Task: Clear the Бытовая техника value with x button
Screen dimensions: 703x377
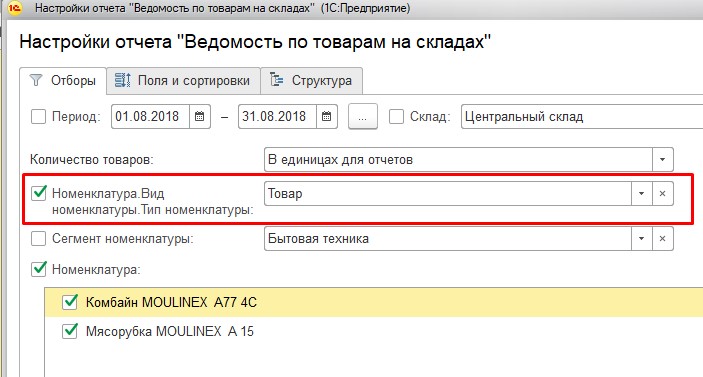Action: [662, 238]
